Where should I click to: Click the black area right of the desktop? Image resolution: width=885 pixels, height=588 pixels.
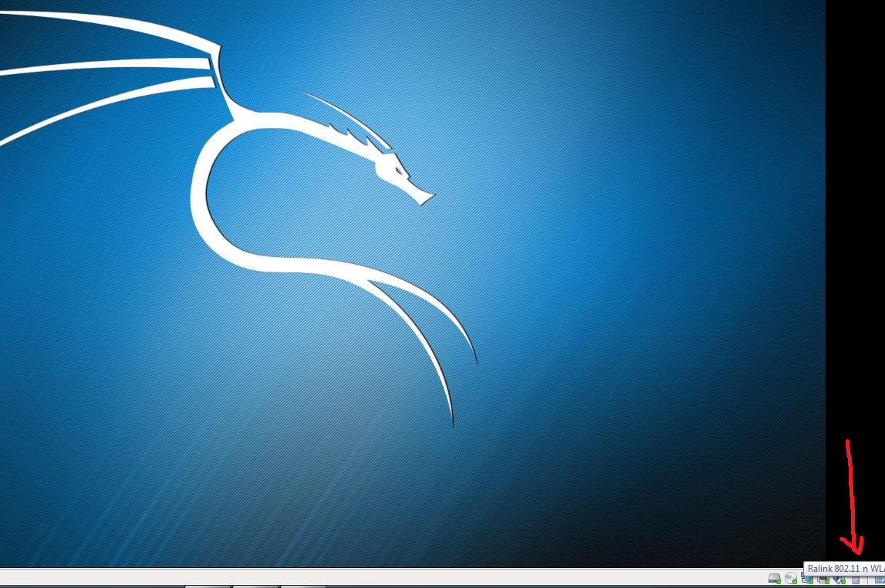coord(855,231)
